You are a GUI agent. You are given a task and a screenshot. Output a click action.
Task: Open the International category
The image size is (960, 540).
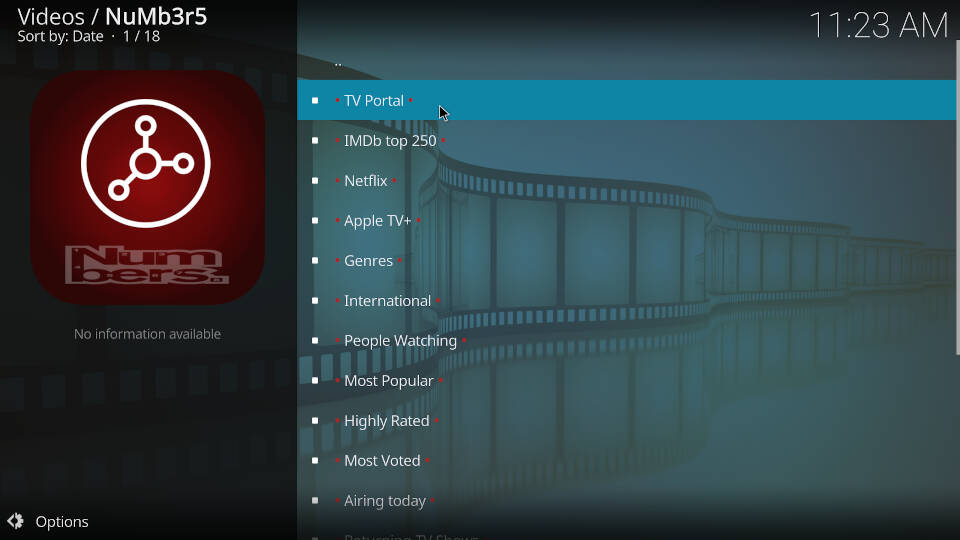click(626, 301)
